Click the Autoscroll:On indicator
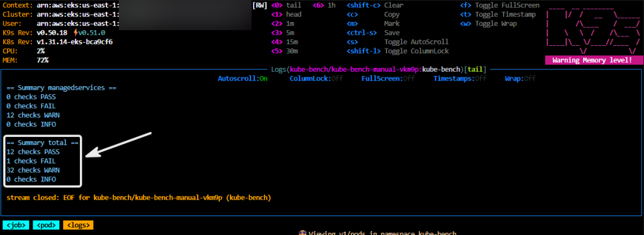The width and height of the screenshot is (644, 235). (x=243, y=79)
